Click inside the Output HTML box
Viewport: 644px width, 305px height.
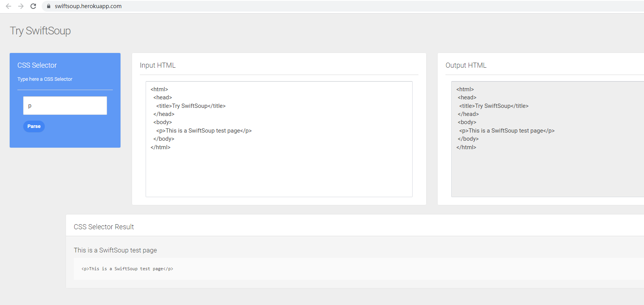[x=547, y=139]
